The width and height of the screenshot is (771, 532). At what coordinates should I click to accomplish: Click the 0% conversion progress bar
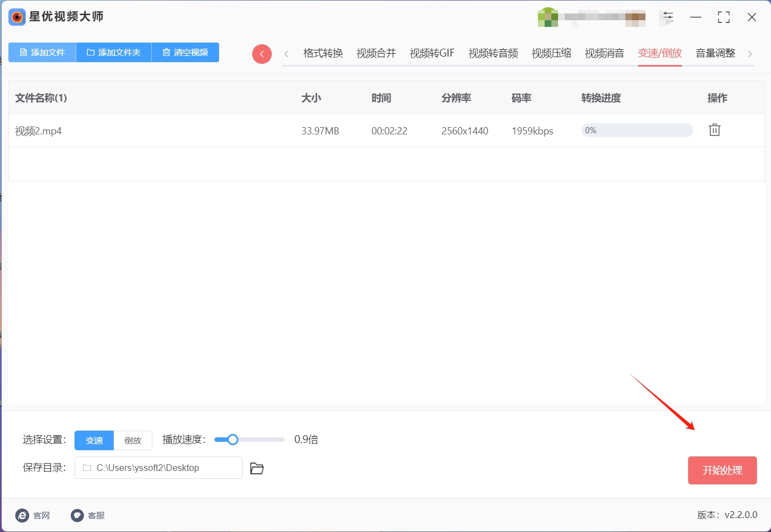[637, 130]
